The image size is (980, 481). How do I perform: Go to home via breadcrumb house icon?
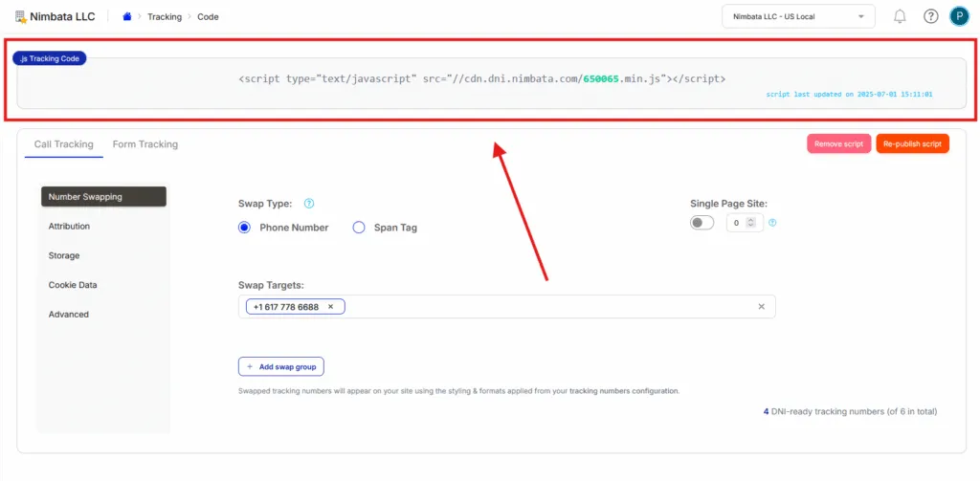pos(127,17)
